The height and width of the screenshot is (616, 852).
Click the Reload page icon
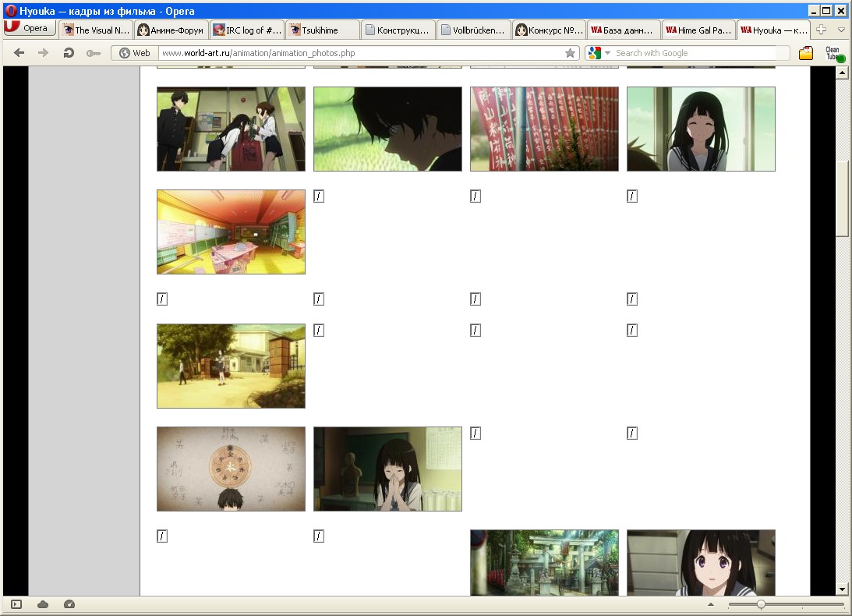[69, 53]
